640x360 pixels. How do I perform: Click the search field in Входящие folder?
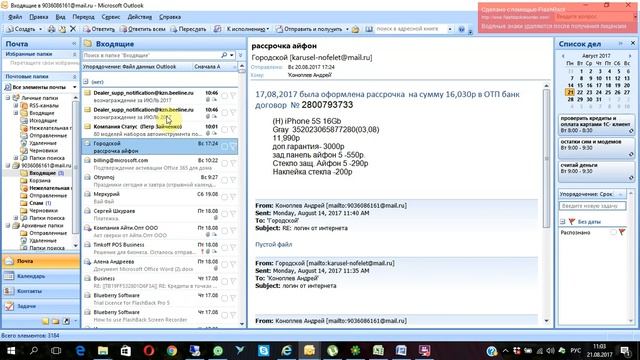coord(151,55)
